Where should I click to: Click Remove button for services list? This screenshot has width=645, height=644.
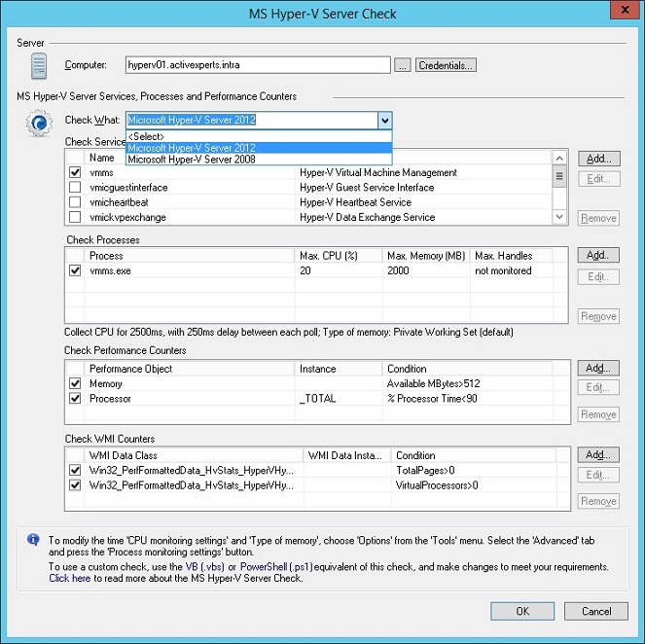pyautogui.click(x=599, y=218)
